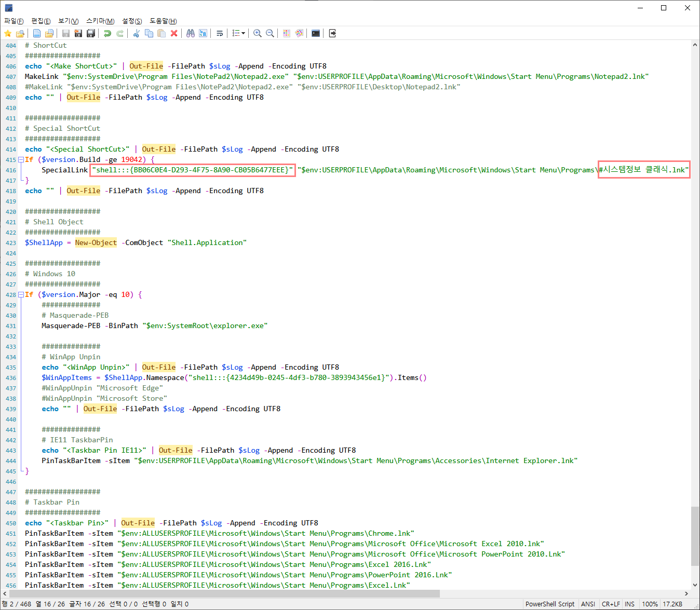Click the scroll down arrow

(x=695, y=585)
